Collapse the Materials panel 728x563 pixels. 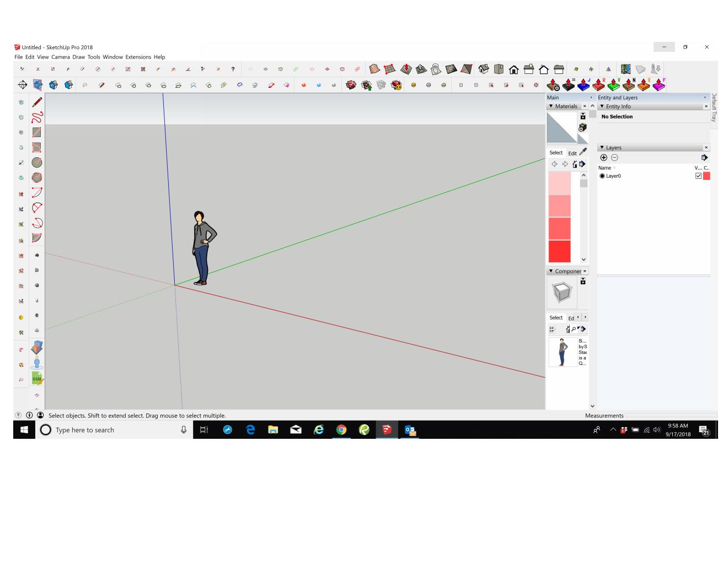click(551, 106)
